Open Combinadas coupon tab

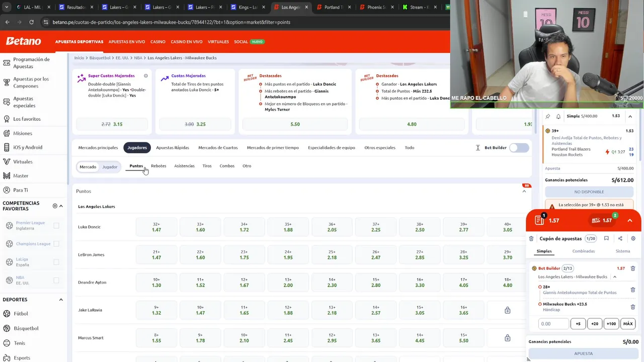point(583,251)
